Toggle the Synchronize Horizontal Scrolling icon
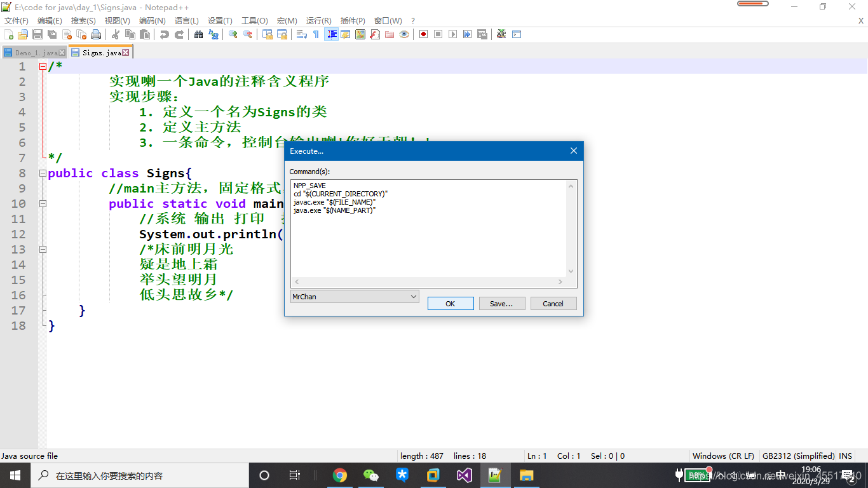This screenshot has height=488, width=868. 282,34
